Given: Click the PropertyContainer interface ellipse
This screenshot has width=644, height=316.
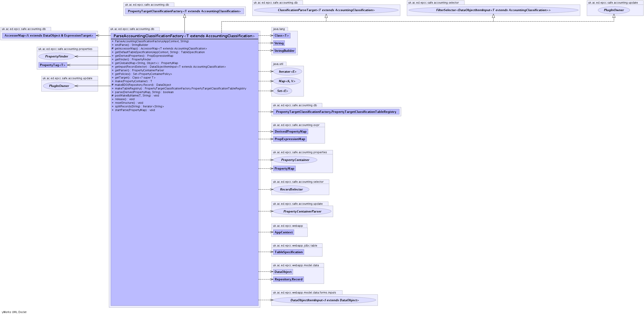Looking at the screenshot, I should click(x=295, y=160).
